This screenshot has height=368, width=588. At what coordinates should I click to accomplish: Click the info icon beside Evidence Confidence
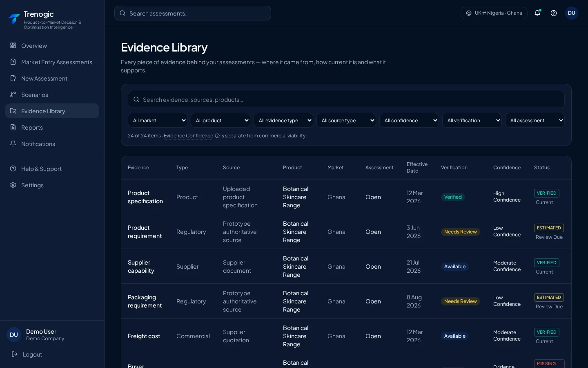coord(217,136)
